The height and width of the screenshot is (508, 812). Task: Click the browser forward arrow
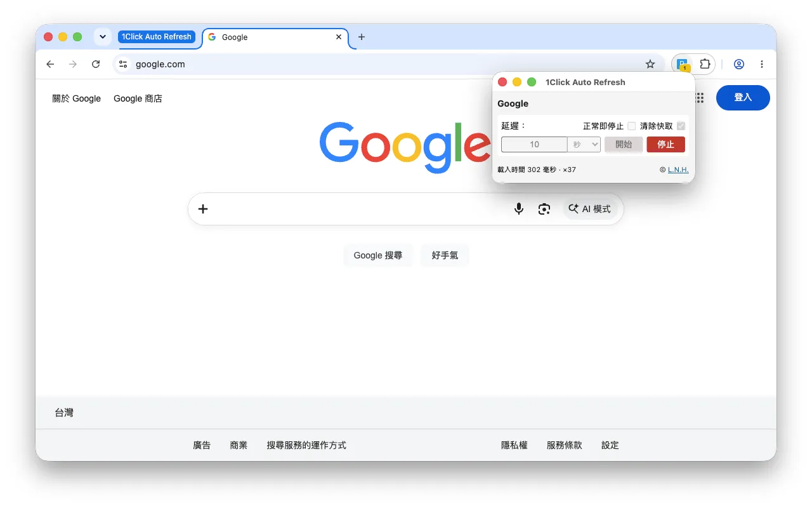pos(73,64)
